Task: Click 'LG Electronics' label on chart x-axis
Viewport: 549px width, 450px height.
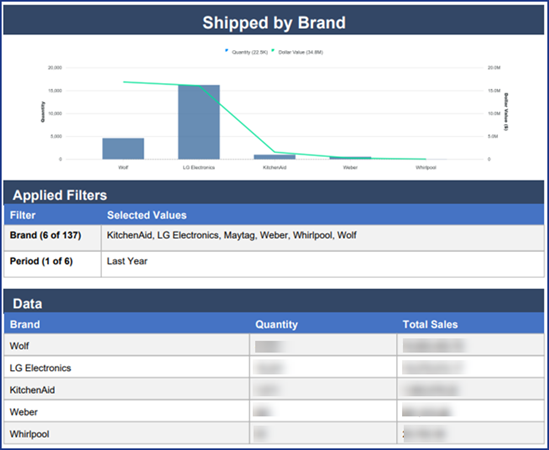Action: point(199,167)
